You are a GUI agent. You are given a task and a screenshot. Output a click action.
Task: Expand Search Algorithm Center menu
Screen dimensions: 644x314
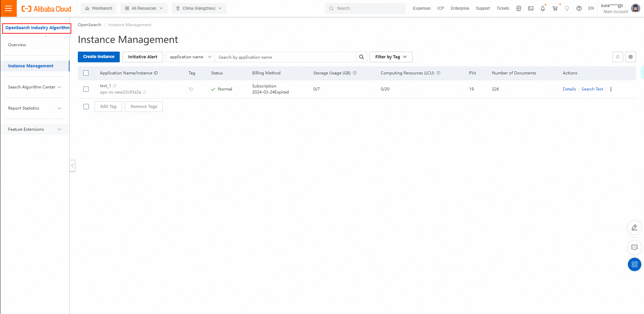pyautogui.click(x=35, y=87)
